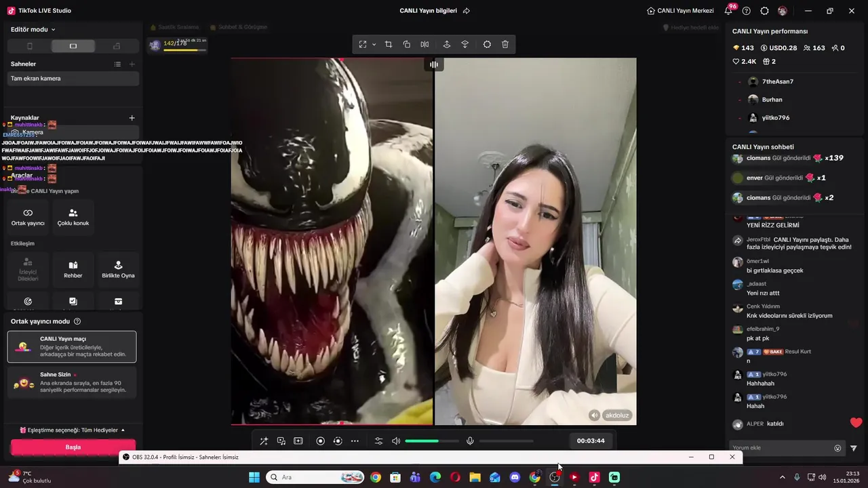
Task: Open the clip capture icon
Action: (x=298, y=441)
